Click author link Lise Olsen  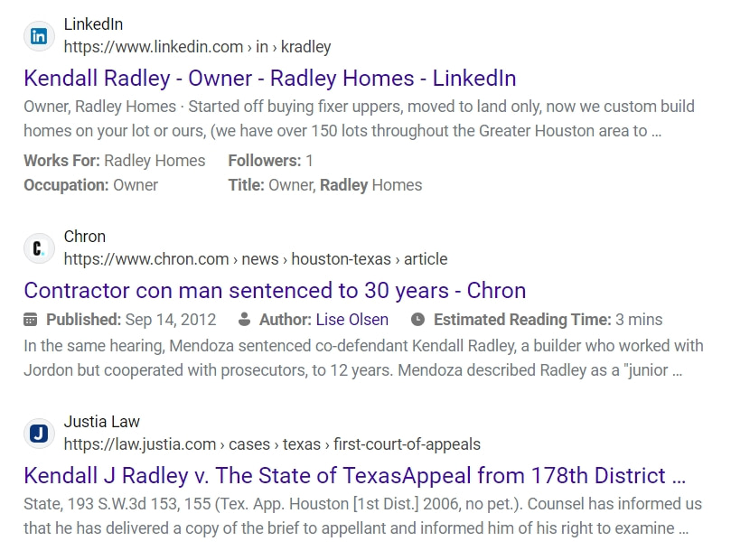(x=352, y=320)
